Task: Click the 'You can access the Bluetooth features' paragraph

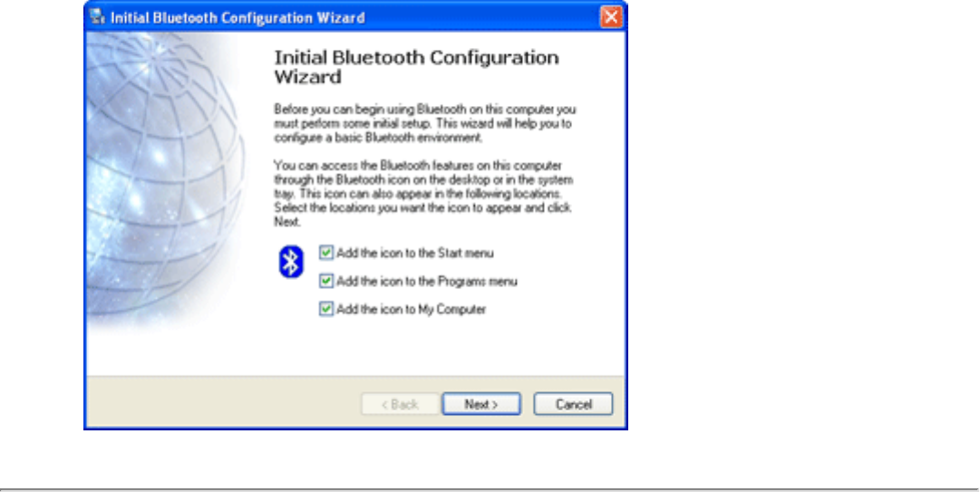Action: (423, 194)
